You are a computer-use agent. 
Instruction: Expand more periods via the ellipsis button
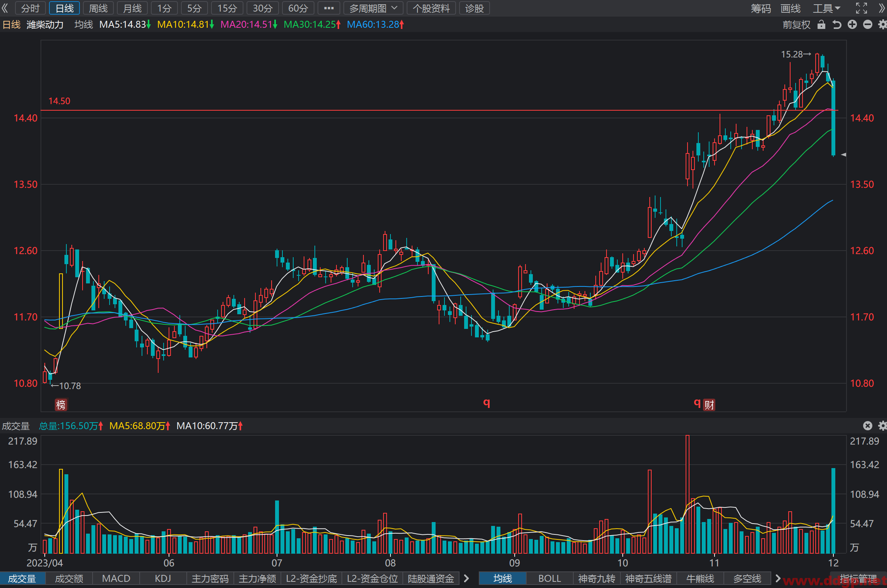[329, 8]
